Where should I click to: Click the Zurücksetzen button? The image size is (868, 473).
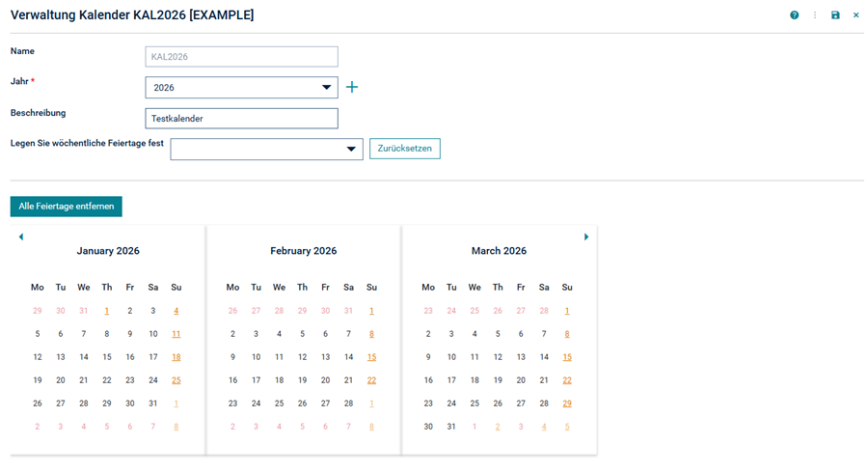405,149
